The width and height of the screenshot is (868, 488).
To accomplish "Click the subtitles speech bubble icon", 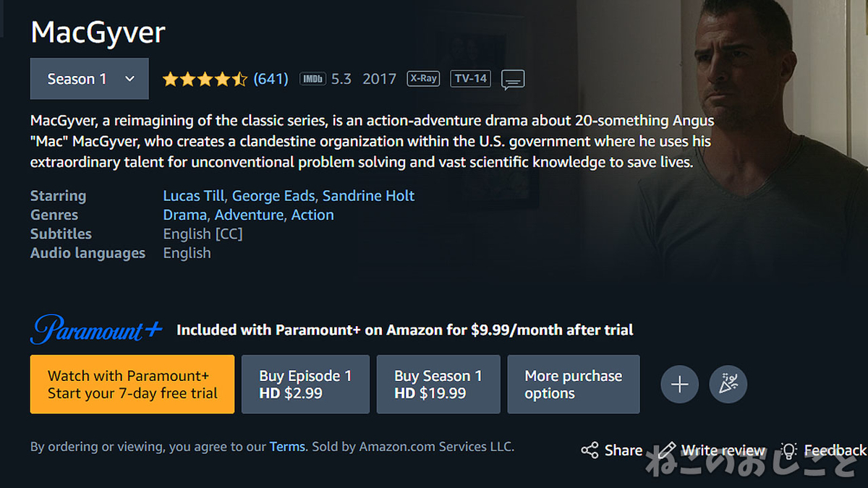I will click(x=513, y=79).
